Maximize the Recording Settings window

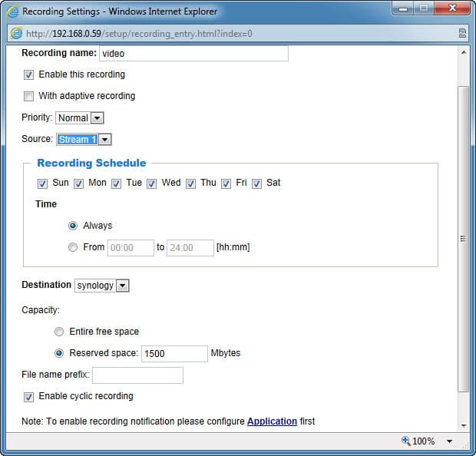click(424, 8)
